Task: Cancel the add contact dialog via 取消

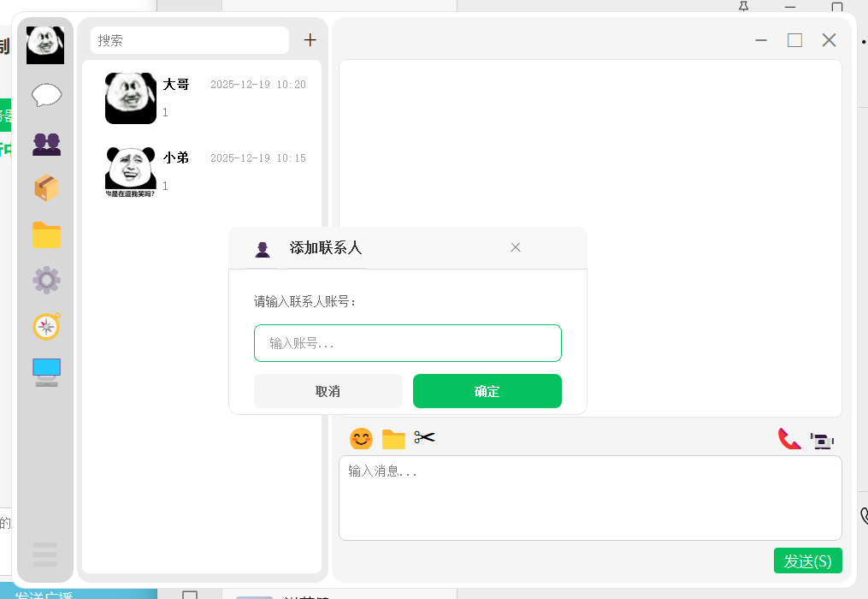Action: [x=328, y=391]
